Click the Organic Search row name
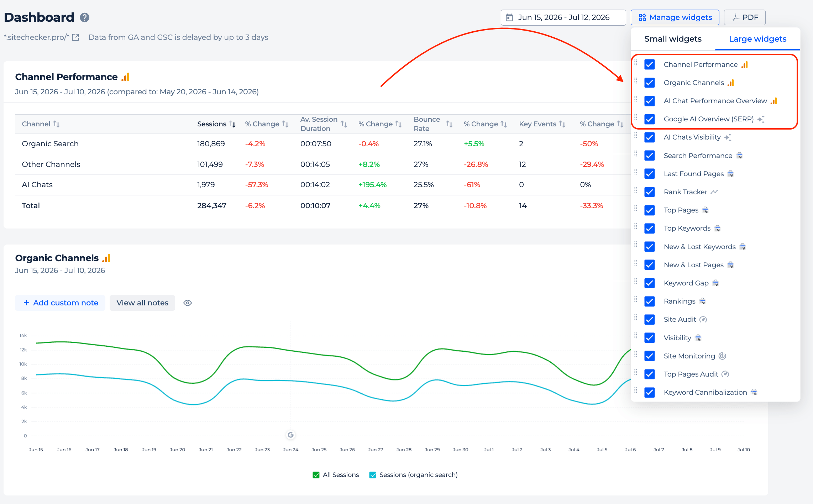This screenshot has width=813, height=504. (50, 144)
